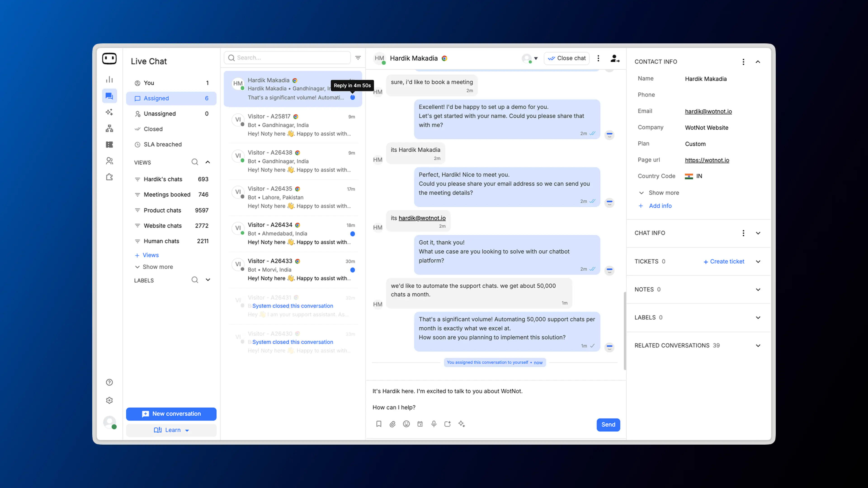Click the calendar meeting icon in composer
Viewport: 868px width, 488px height.
[420, 424]
